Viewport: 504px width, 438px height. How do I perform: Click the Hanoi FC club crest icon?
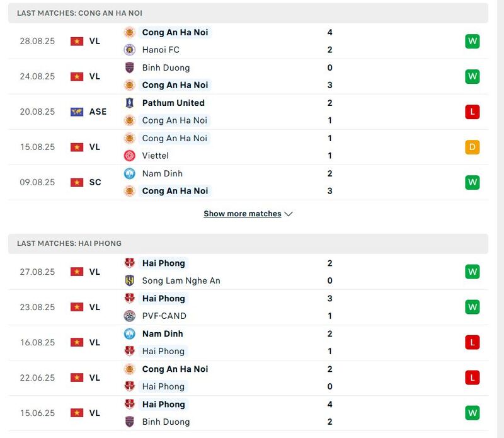129,50
